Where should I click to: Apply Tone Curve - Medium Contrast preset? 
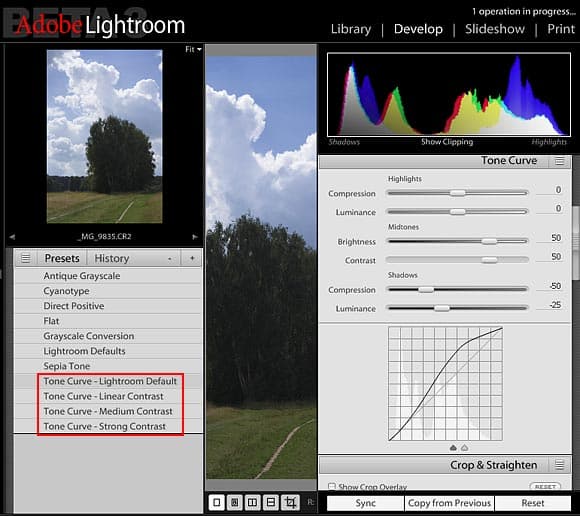[108, 411]
